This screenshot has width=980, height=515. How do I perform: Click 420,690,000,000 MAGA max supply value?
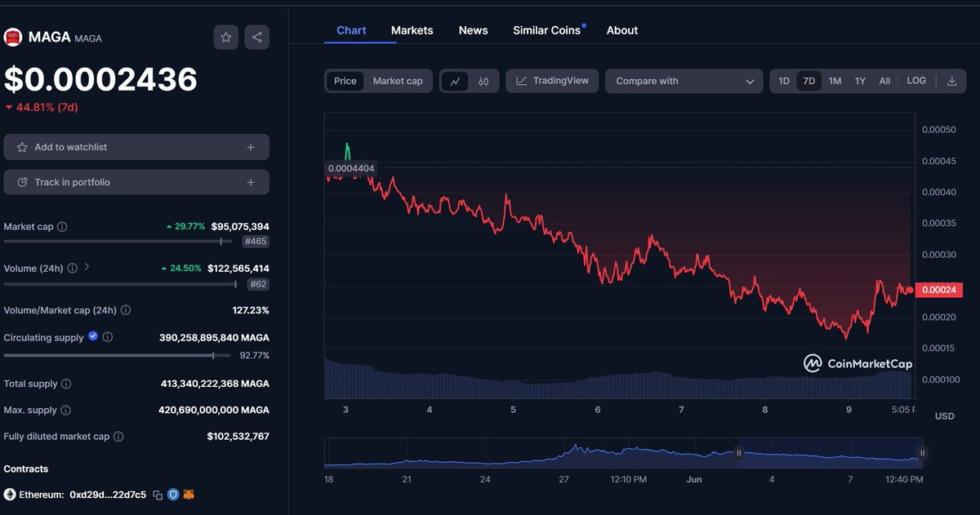(x=214, y=410)
